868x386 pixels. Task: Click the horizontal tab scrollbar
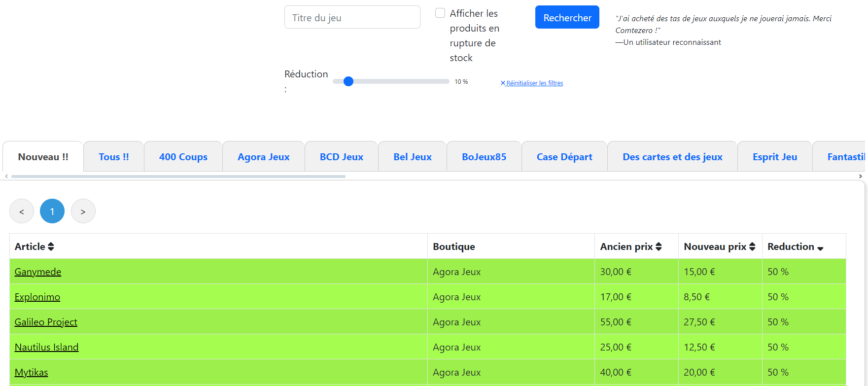point(178,176)
